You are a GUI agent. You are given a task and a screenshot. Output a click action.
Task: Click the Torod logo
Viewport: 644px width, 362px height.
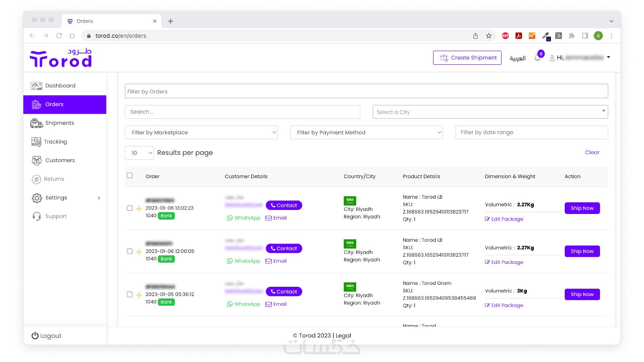(x=61, y=58)
